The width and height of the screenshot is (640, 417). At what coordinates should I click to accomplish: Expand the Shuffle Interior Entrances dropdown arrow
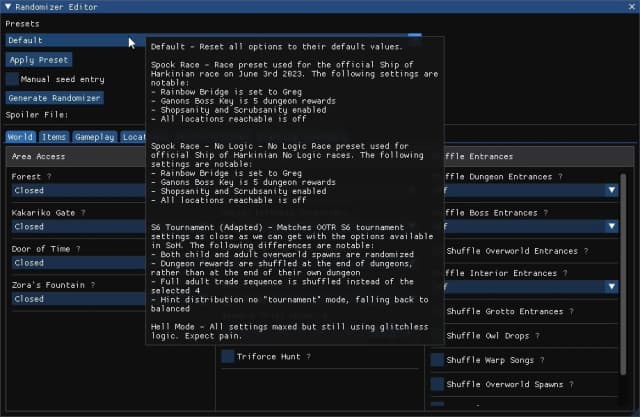(x=611, y=286)
